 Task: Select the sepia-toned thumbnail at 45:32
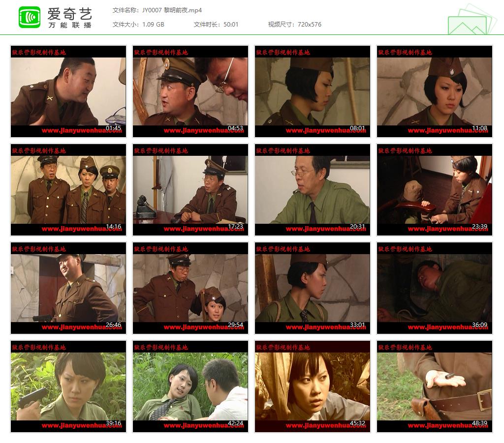[x=313, y=386]
